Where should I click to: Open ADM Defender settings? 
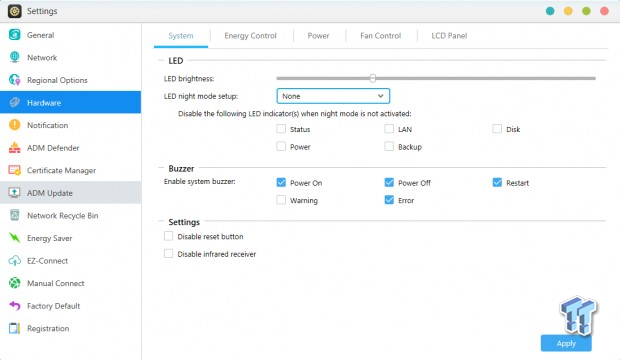pos(70,148)
